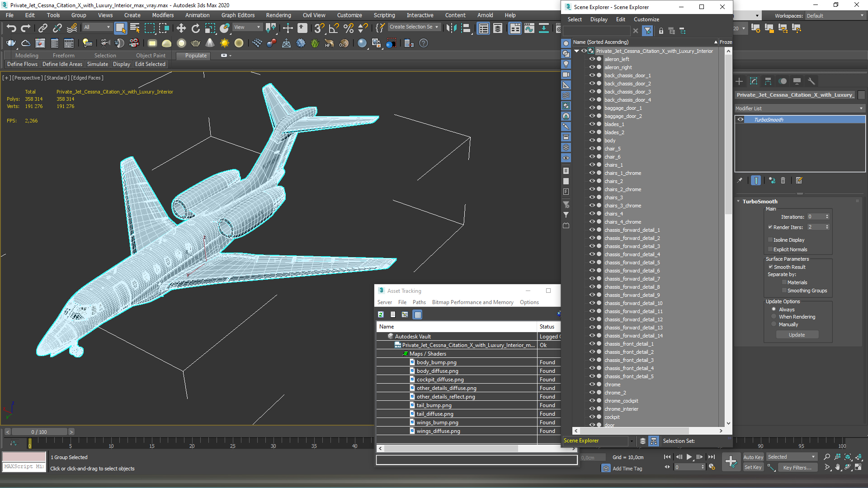868x488 pixels.
Task: Open the Selected key mode dropdown
Action: coord(792,457)
